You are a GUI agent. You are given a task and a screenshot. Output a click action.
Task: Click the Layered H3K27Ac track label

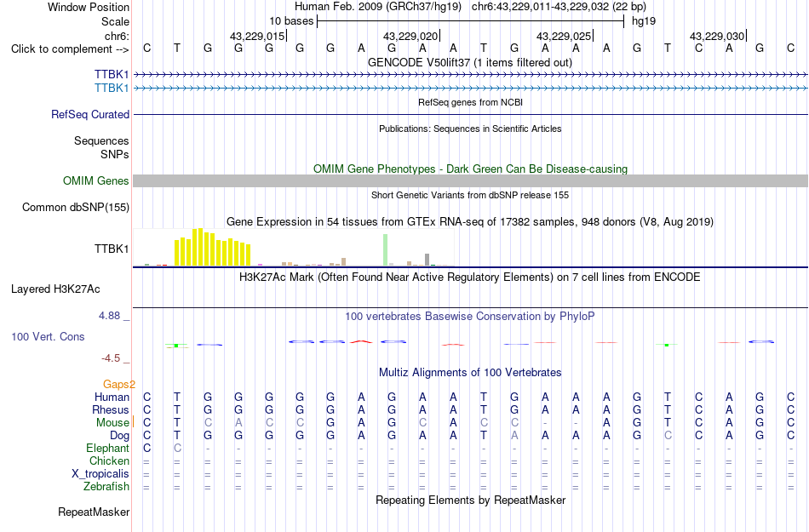(x=55, y=289)
